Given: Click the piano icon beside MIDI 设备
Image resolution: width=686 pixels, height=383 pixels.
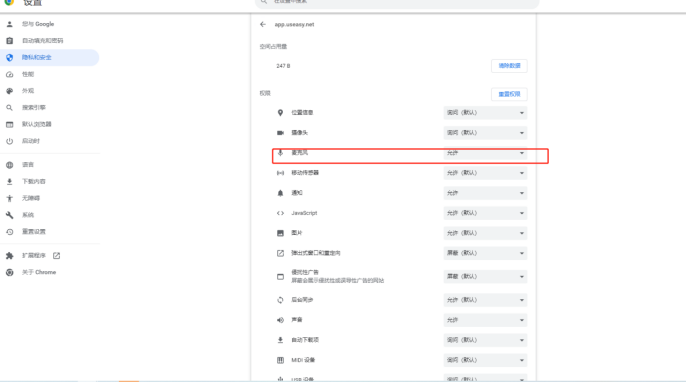Looking at the screenshot, I should pyautogui.click(x=280, y=360).
